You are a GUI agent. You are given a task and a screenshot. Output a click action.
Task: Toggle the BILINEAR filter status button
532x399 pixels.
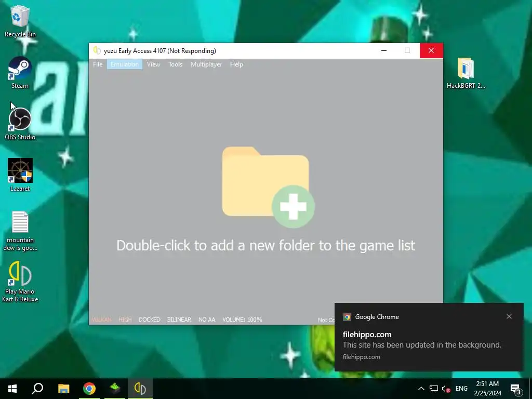tap(179, 320)
